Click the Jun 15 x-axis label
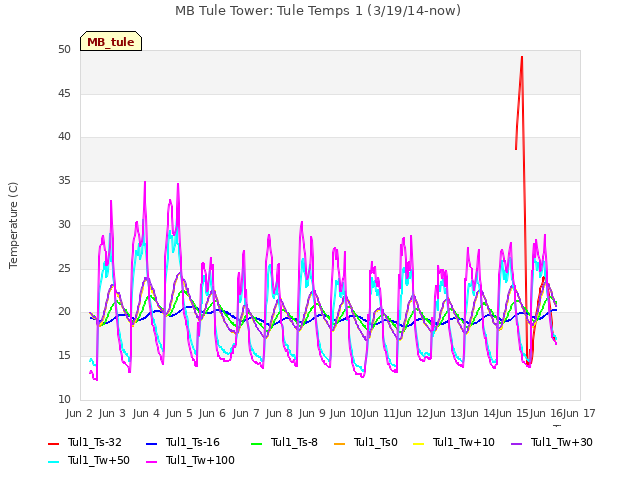The width and height of the screenshot is (640, 480). coord(512,413)
